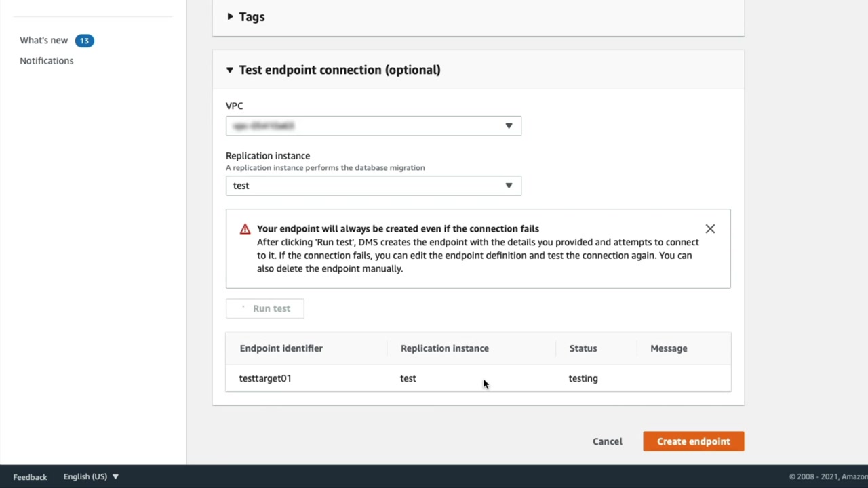Open What's new in the sidebar

click(x=44, y=41)
